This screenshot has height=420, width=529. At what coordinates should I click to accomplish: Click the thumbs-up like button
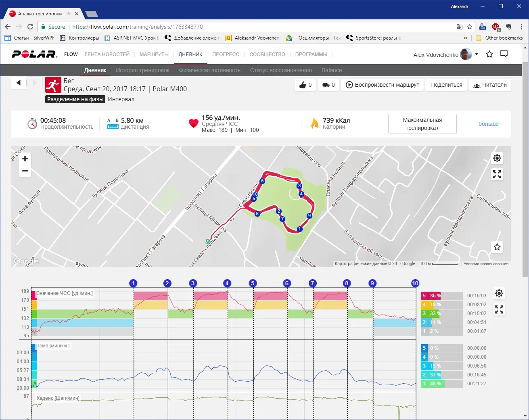(x=305, y=85)
